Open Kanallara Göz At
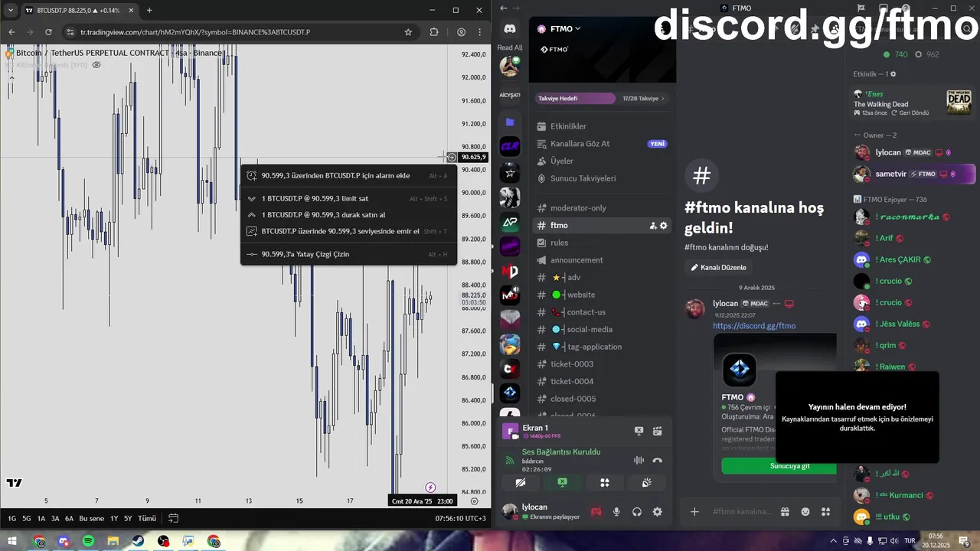The image size is (980, 551). [602, 144]
